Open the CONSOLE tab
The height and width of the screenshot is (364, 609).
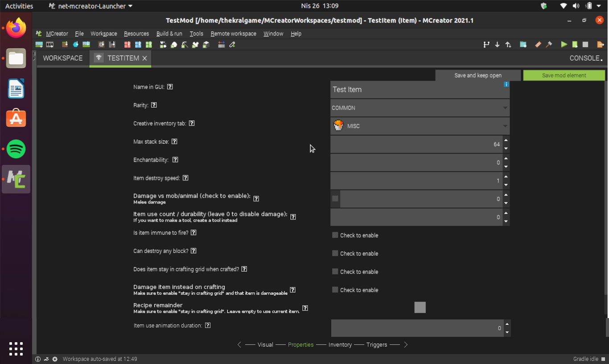point(586,58)
